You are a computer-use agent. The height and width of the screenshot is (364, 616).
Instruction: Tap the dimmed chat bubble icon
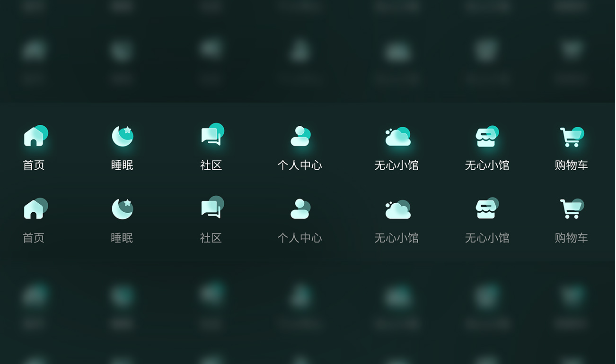[211, 208]
